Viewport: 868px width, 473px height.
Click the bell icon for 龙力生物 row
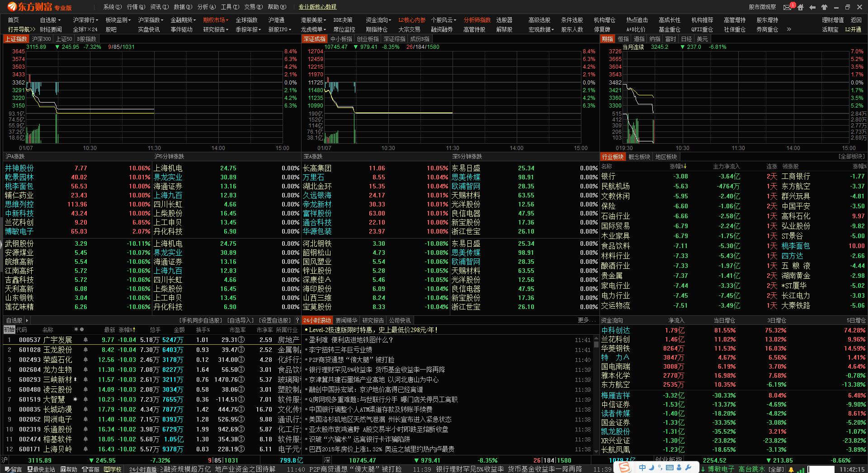(x=85, y=370)
